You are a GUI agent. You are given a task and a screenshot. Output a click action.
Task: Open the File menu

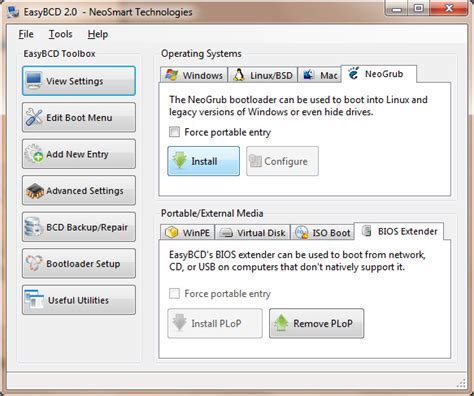pos(26,34)
